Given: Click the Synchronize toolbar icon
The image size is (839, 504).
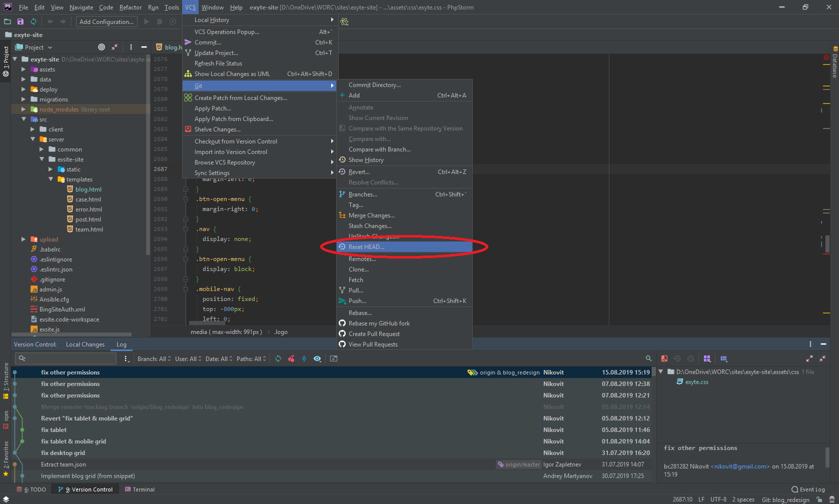Looking at the screenshot, I should click(34, 21).
